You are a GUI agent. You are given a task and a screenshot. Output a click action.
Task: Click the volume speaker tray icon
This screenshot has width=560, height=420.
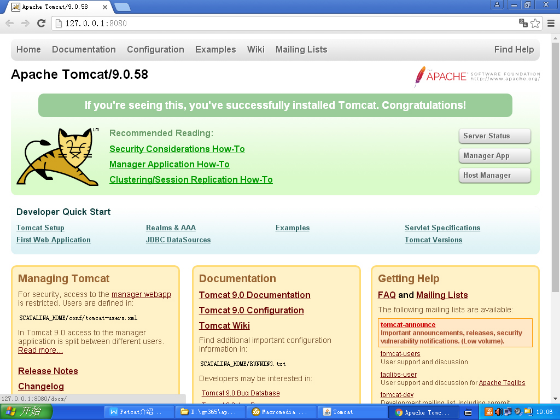498,412
